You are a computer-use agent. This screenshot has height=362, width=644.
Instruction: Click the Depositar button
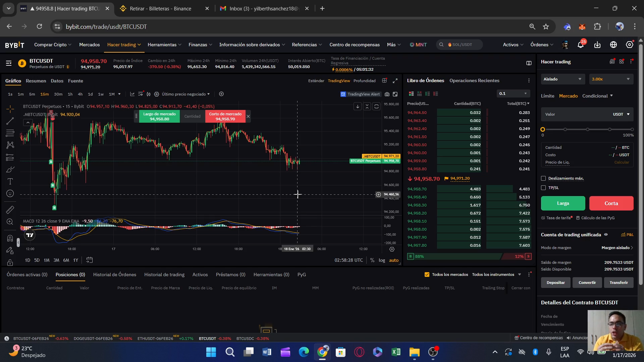tap(555, 283)
